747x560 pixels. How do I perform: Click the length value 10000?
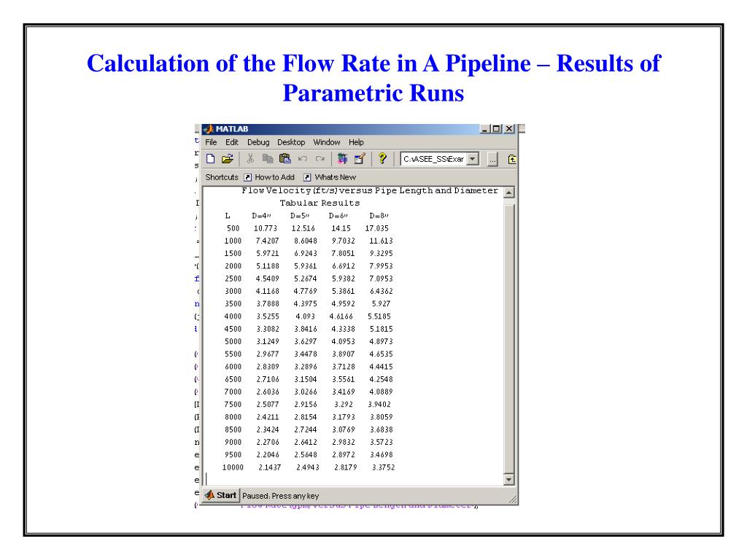[x=233, y=467]
